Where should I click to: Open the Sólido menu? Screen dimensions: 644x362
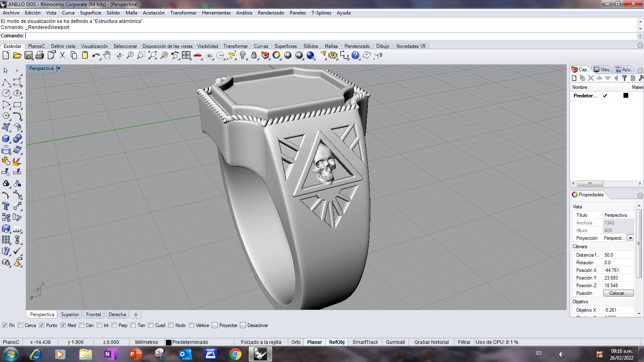click(113, 13)
